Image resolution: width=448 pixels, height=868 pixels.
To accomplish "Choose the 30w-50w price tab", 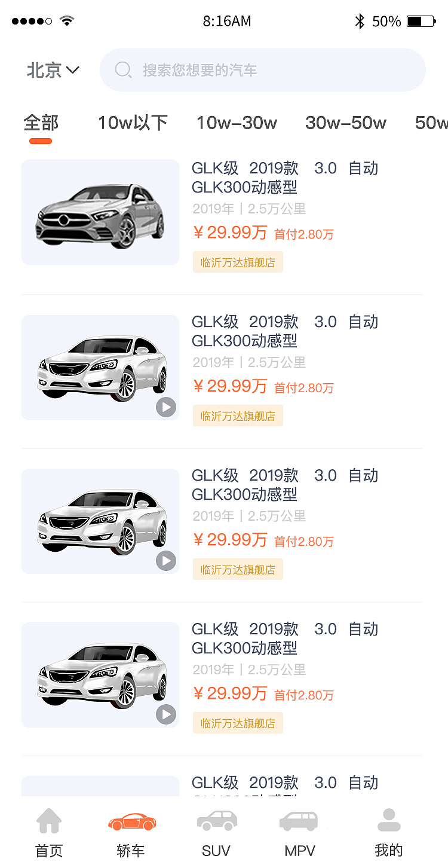I will [345, 123].
